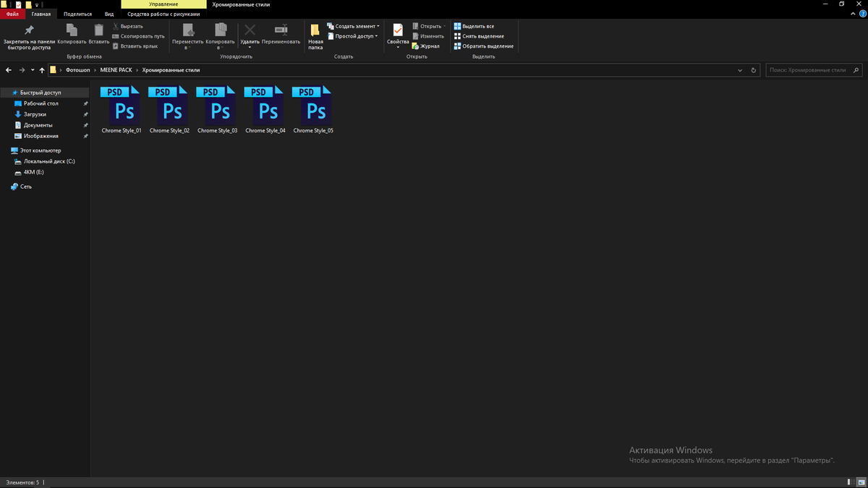Image resolution: width=868 pixels, height=488 pixels.
Task: Click Хромированные стили breadcrumb segment
Action: tap(171, 70)
